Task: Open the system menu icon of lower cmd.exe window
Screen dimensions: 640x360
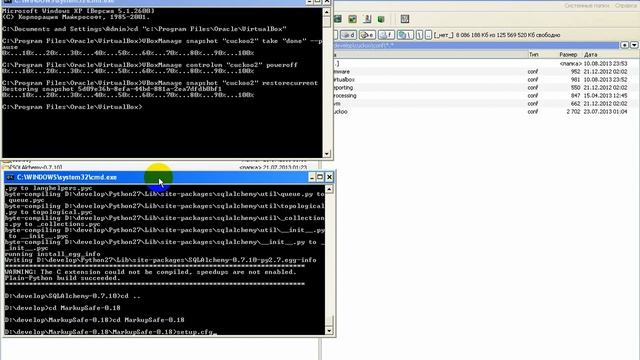Action: click(10, 177)
